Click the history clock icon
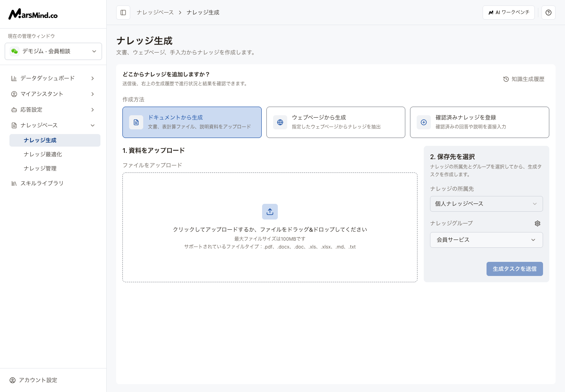Viewport: 565px width, 392px height. tap(506, 79)
